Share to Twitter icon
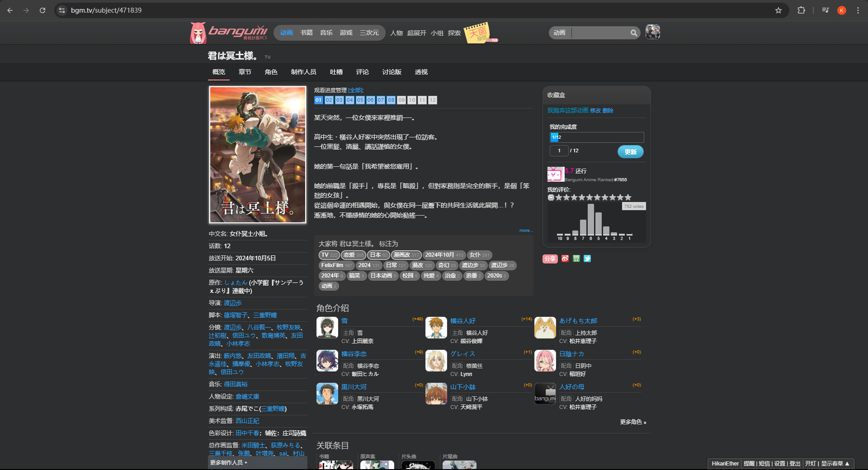This screenshot has height=470, width=868. pos(587,258)
